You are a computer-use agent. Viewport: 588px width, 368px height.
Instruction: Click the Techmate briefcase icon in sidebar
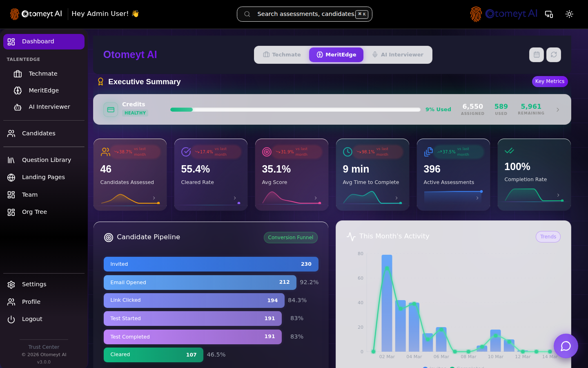tap(18, 74)
